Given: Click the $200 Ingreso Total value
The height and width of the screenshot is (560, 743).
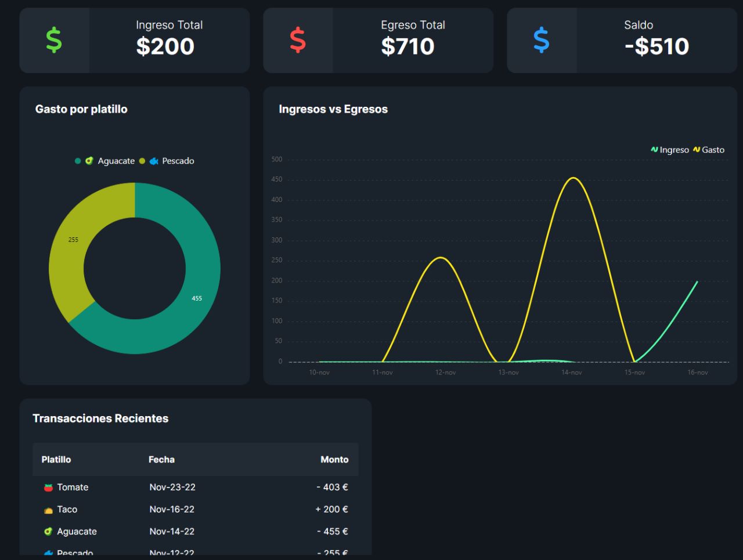Looking at the screenshot, I should click(165, 46).
